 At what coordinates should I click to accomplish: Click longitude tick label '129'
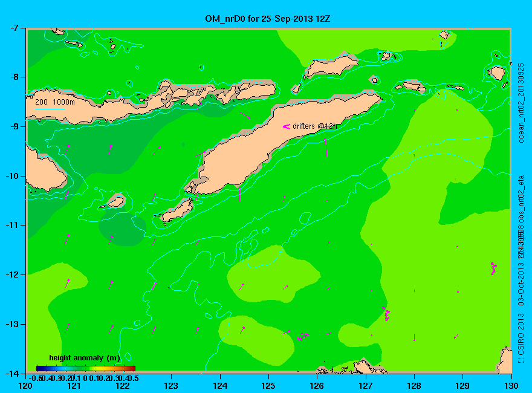[x=463, y=386]
